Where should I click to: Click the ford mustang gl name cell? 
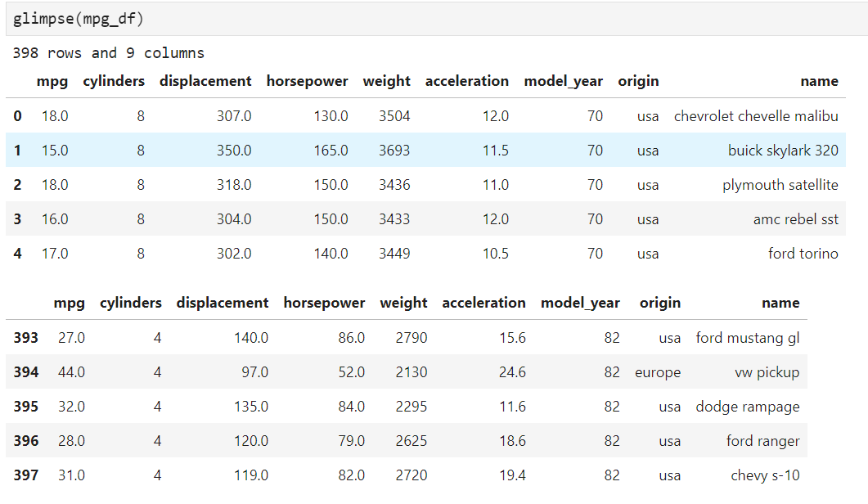click(747, 338)
